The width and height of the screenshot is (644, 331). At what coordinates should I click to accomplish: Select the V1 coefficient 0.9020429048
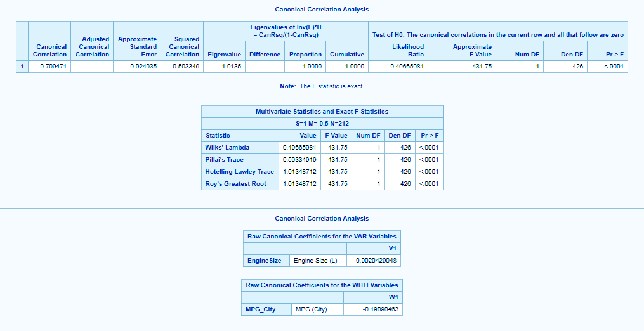click(x=376, y=261)
